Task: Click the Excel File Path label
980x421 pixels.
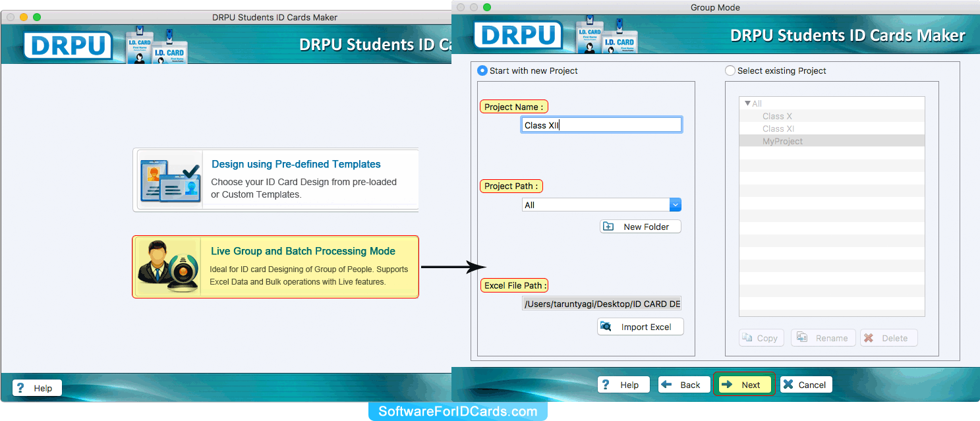Action: pos(513,286)
